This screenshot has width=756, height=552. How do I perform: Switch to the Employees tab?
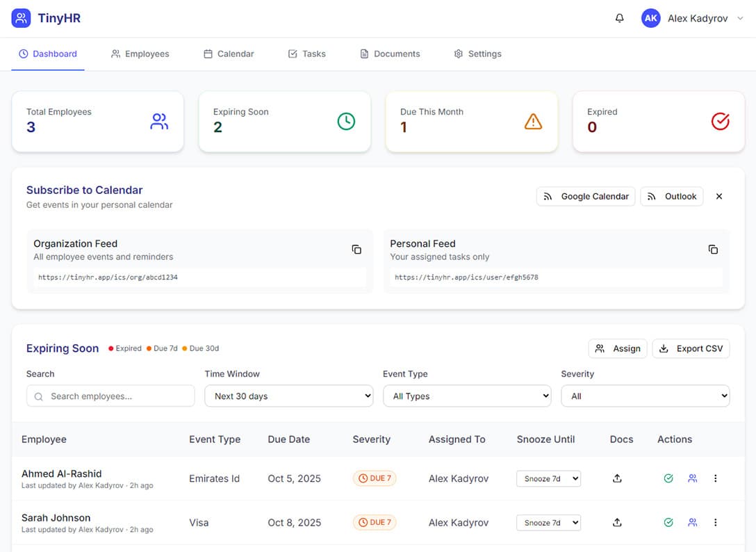(x=140, y=54)
